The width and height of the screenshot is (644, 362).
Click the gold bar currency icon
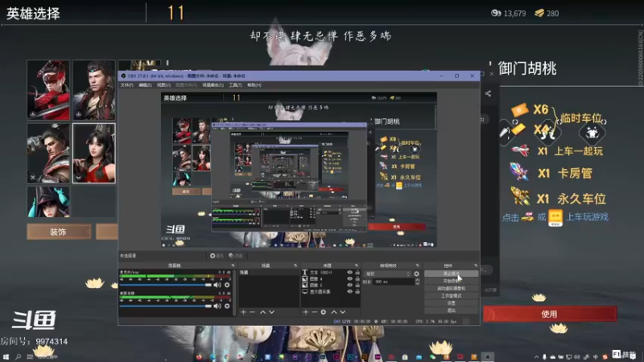pos(539,13)
